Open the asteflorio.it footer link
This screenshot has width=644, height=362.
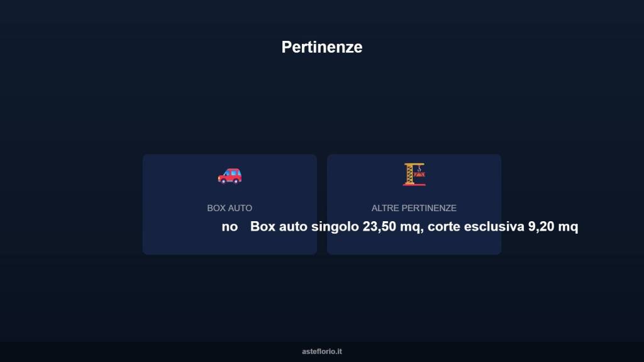[x=321, y=351]
